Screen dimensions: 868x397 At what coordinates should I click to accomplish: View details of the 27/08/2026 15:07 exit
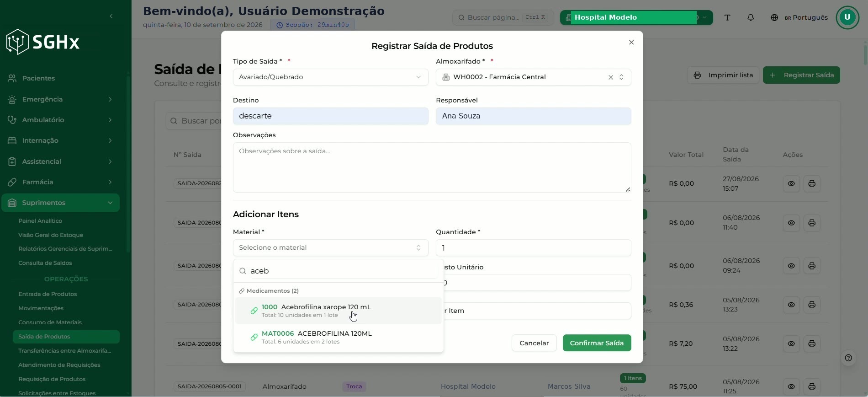point(791,183)
